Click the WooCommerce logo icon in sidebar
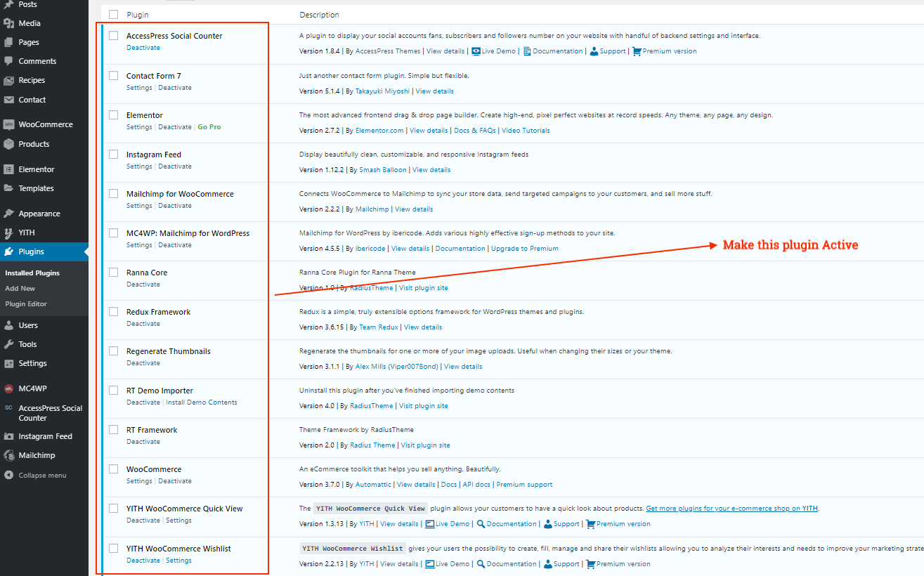 (8, 124)
